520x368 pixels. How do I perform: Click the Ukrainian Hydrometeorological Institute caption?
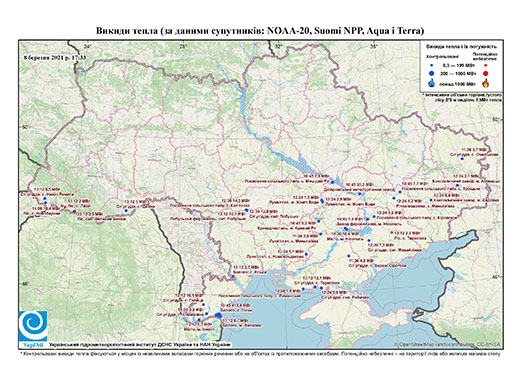[140, 345]
